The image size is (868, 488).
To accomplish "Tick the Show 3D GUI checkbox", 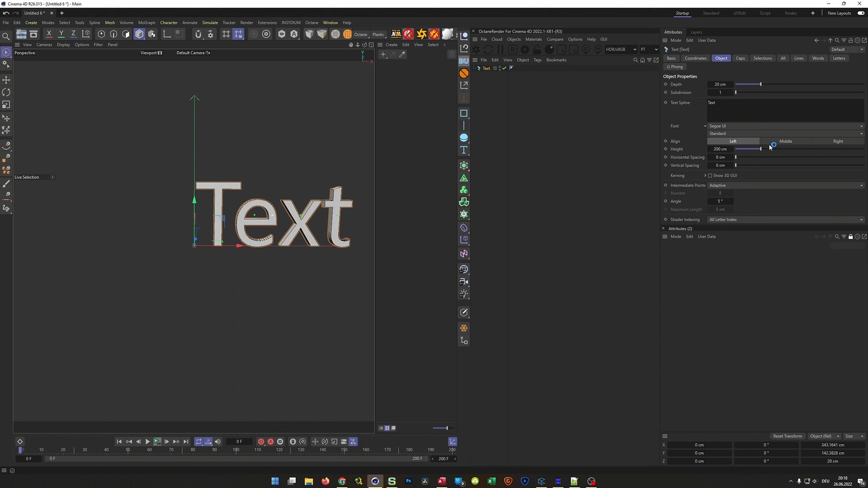I will pos(710,176).
